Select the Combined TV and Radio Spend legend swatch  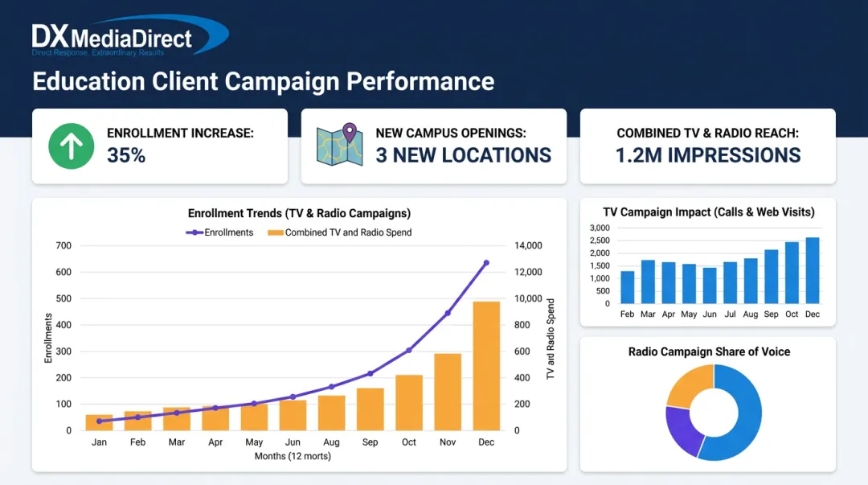(x=275, y=232)
